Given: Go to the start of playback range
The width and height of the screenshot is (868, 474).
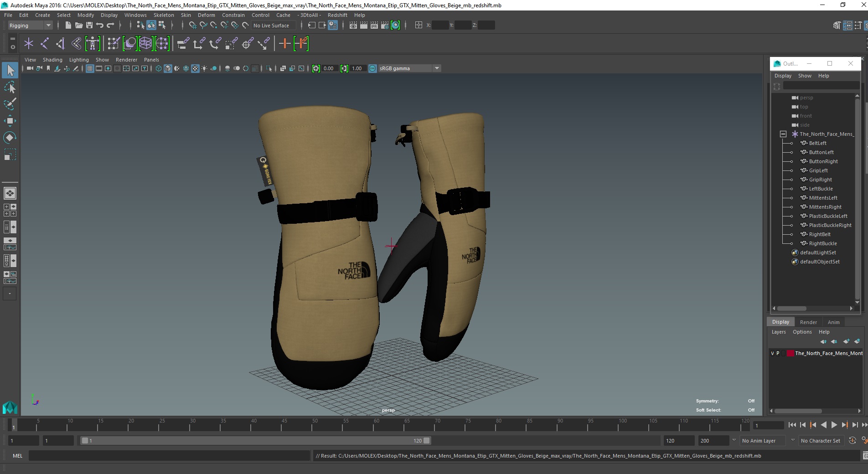Looking at the screenshot, I should pos(792,425).
